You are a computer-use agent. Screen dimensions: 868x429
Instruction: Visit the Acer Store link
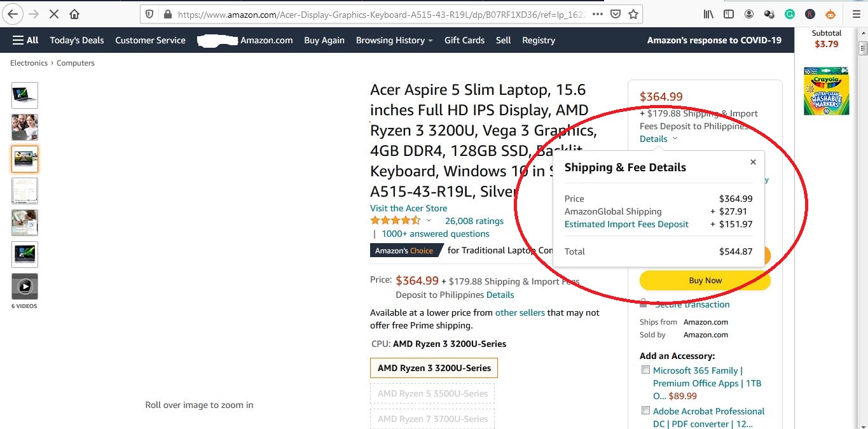coord(408,208)
